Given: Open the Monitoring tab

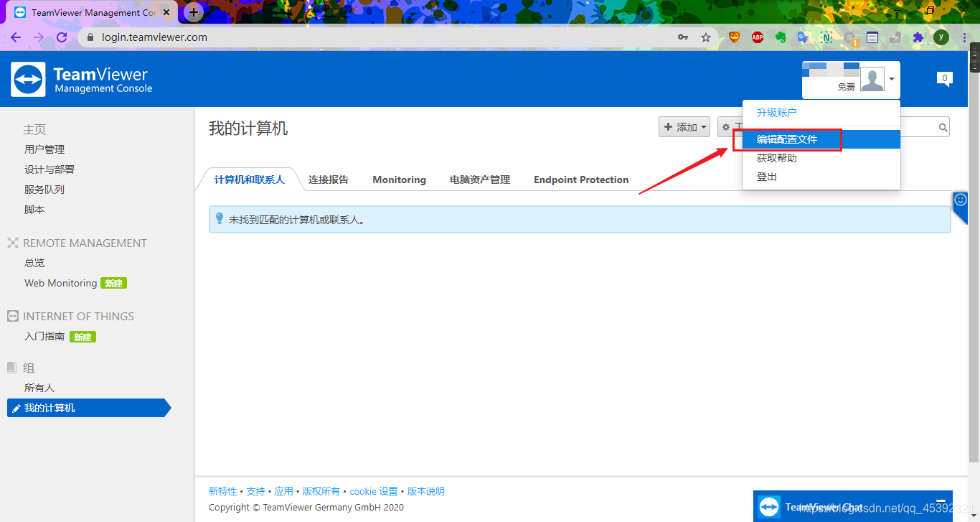Looking at the screenshot, I should point(399,180).
